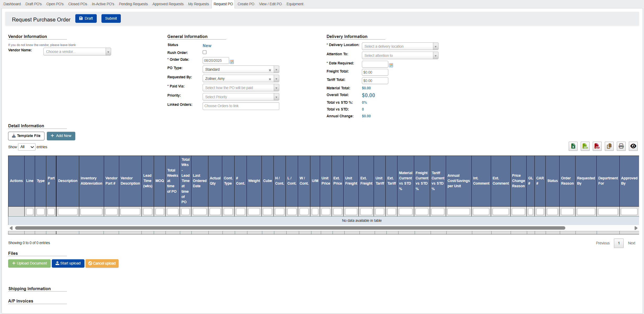This screenshot has height=314, width=644.
Task: Click the print table icon
Action: [x=621, y=146]
